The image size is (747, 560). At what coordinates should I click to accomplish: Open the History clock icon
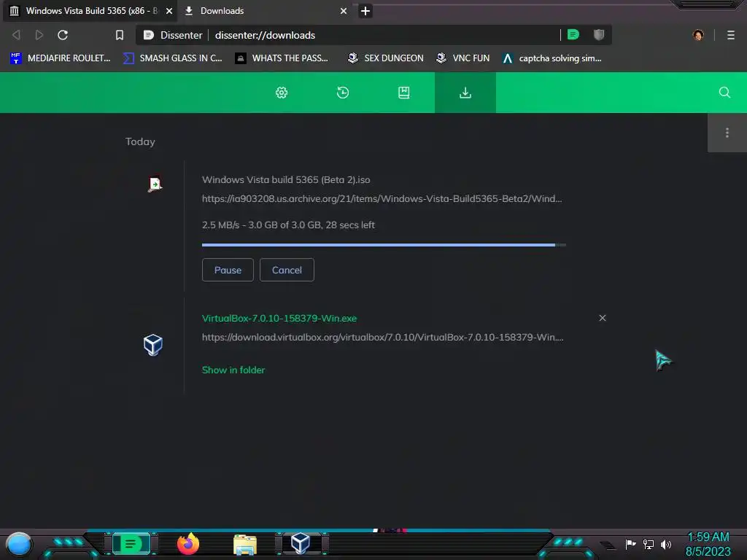pos(343,93)
